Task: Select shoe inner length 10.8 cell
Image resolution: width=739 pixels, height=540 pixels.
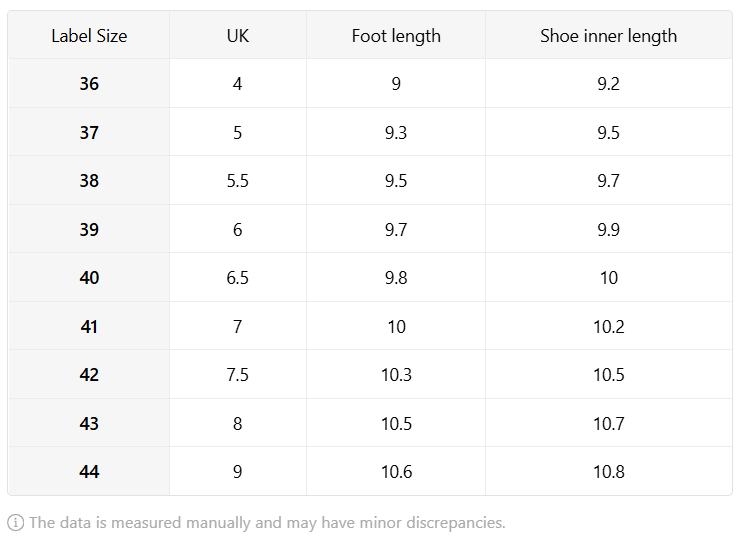Action: 608,471
